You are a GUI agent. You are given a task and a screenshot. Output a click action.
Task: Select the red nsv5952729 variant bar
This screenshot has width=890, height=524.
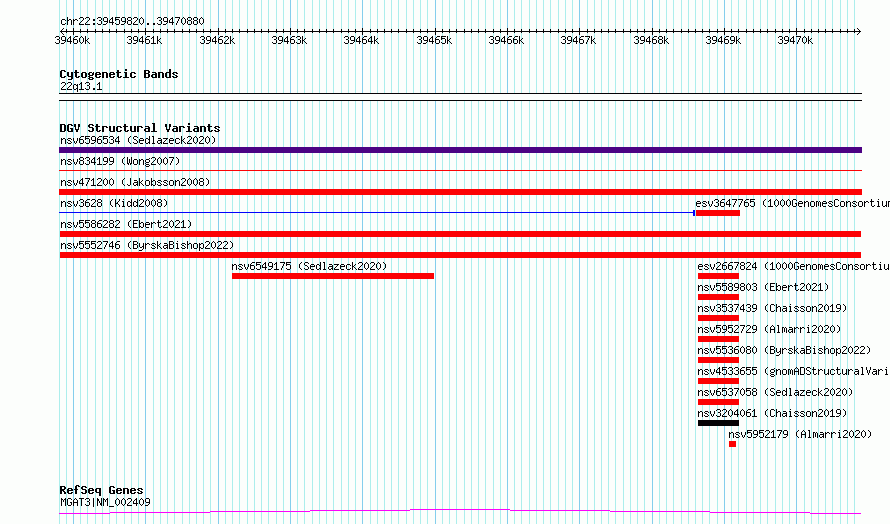click(718, 339)
